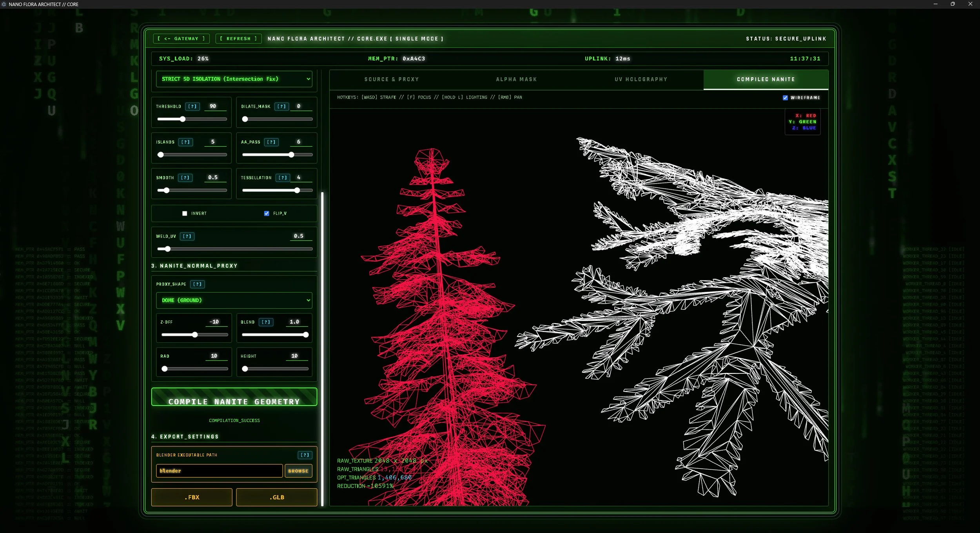Screen dimensions: 980x533
Task: Click Blender executable path help [?] icon
Action: 305,455
